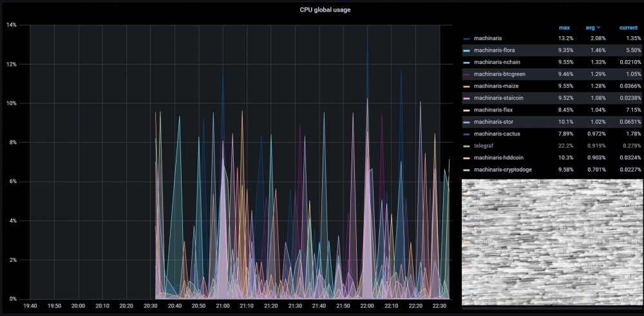Select the 5.50% current value for machinaris-flora
The width and height of the screenshot is (644, 316).
click(633, 50)
